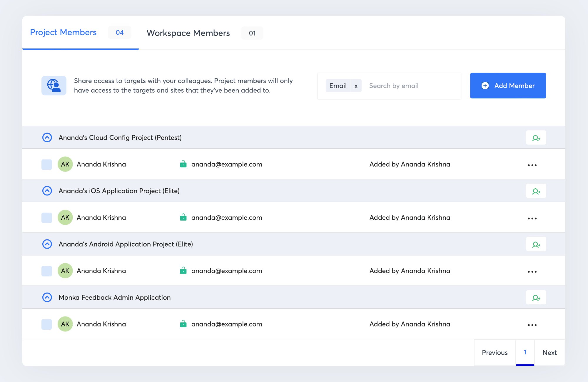Image resolution: width=588 pixels, height=382 pixels.
Task: Click ananda@example.com in Android Application row
Action: coord(227,271)
